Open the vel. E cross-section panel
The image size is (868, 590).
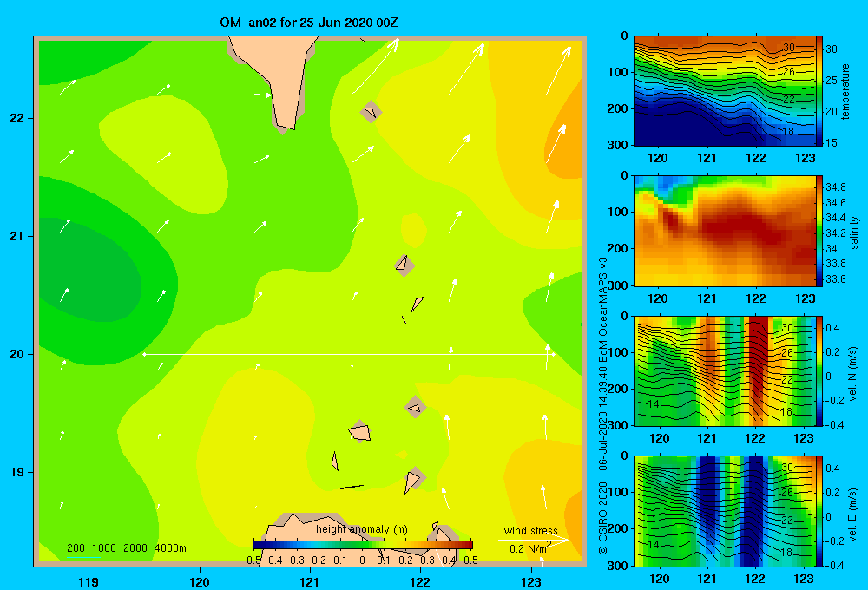[x=725, y=511]
